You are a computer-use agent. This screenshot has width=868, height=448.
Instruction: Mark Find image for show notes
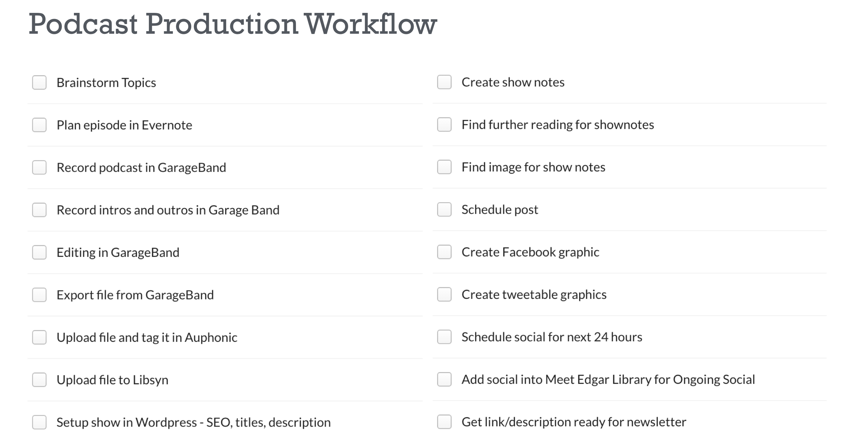coord(444,167)
